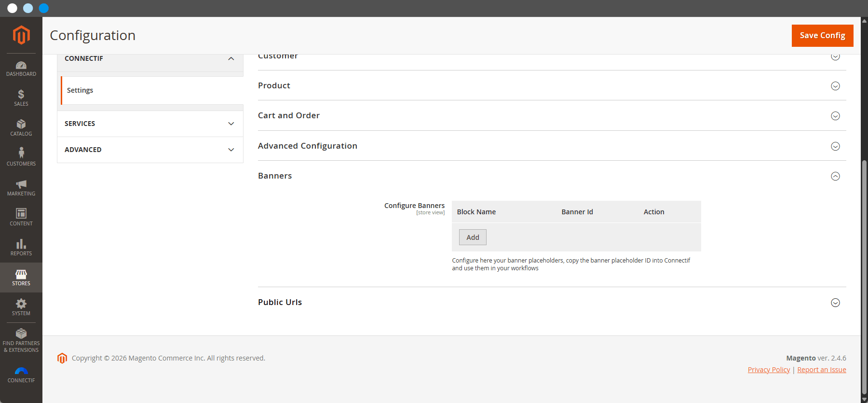
Task: Select the Settings tab under Connectif
Action: coord(152,90)
